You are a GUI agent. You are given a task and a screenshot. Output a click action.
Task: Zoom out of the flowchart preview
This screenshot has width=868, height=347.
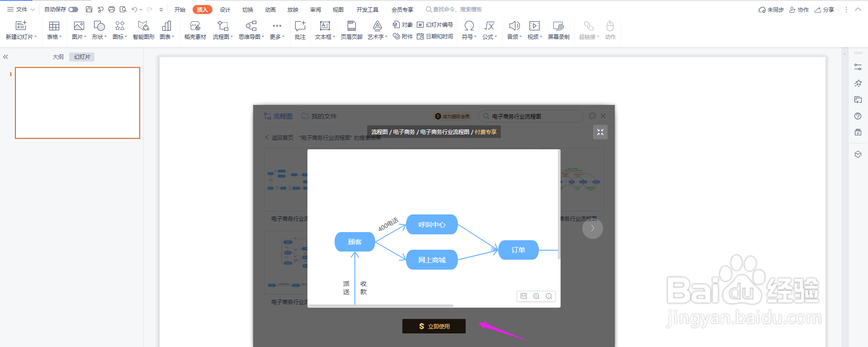[549, 296]
